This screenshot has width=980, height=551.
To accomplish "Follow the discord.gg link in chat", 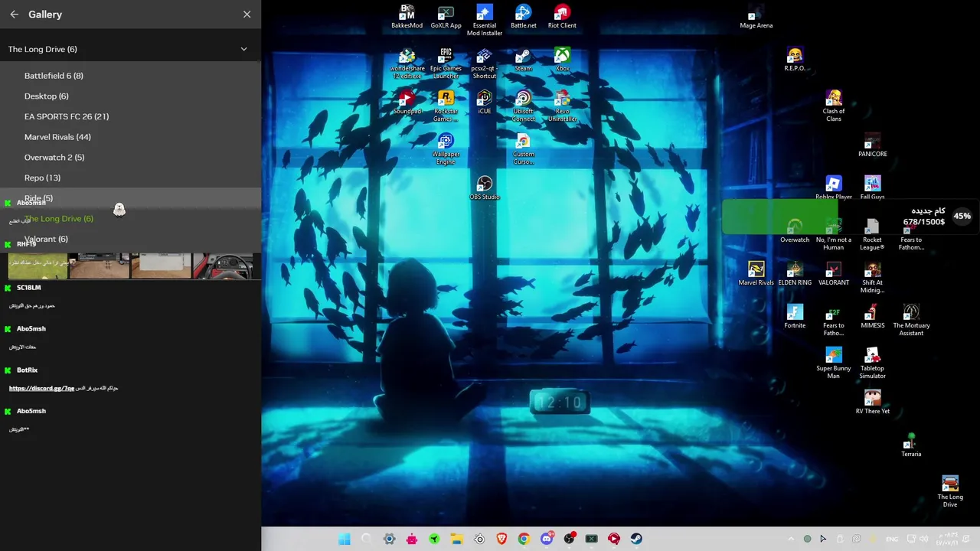I will pos(41,388).
